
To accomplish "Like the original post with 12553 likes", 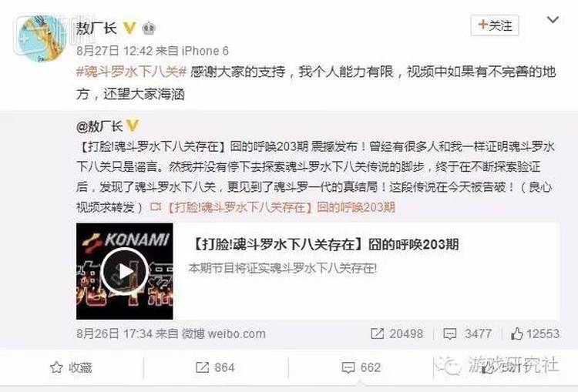I will pyautogui.click(x=535, y=333).
